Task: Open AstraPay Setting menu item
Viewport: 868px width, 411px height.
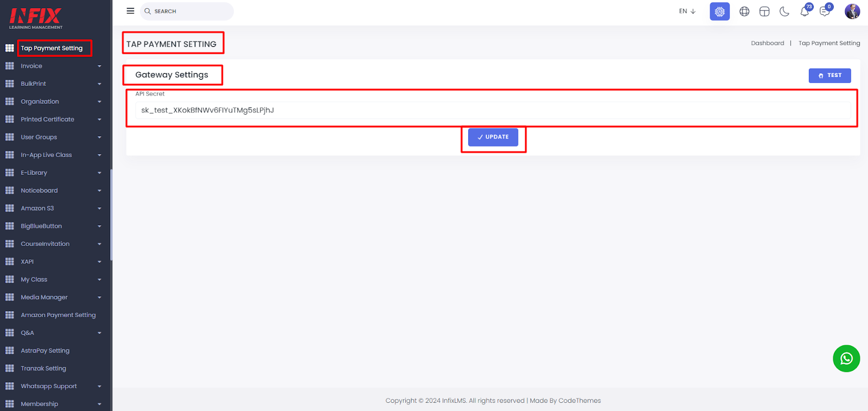Action: tap(45, 351)
